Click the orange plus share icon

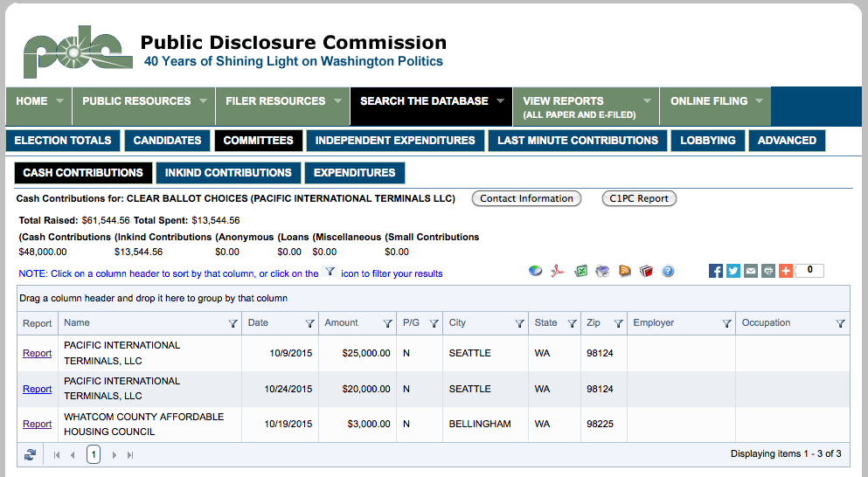pyautogui.click(x=786, y=271)
